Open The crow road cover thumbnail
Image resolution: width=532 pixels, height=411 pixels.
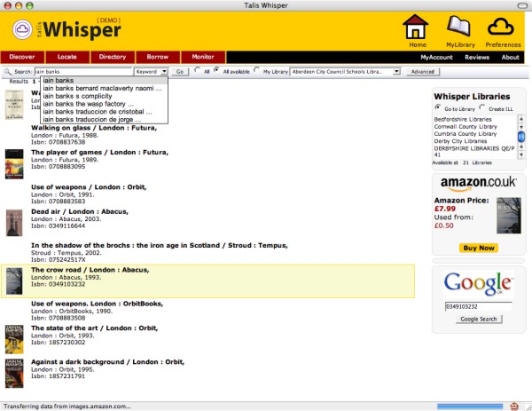[x=14, y=281]
